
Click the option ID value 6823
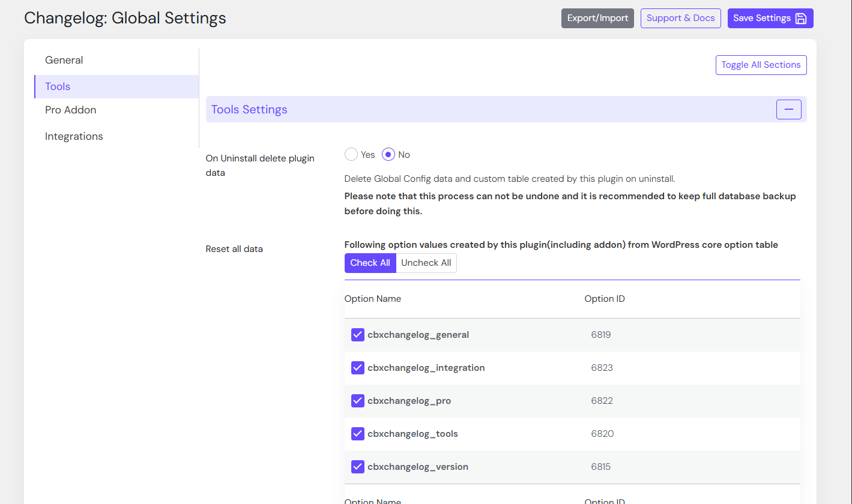[x=602, y=368]
